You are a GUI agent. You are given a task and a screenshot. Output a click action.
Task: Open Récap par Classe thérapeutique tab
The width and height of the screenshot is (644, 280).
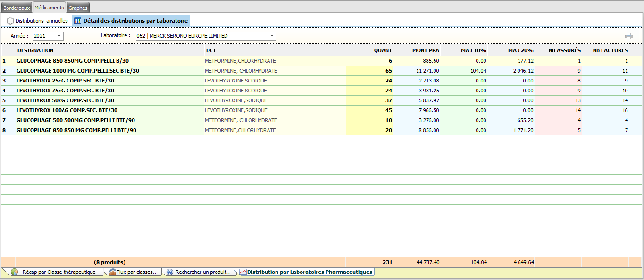[59, 272]
